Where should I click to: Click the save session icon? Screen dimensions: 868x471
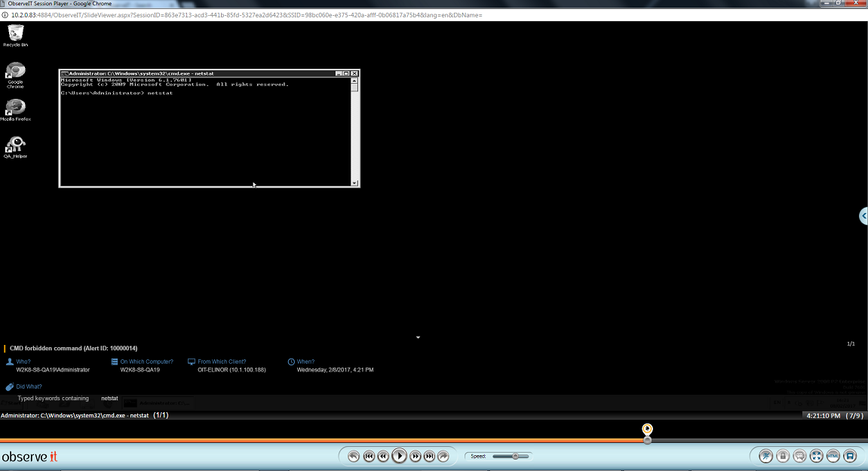point(850,456)
